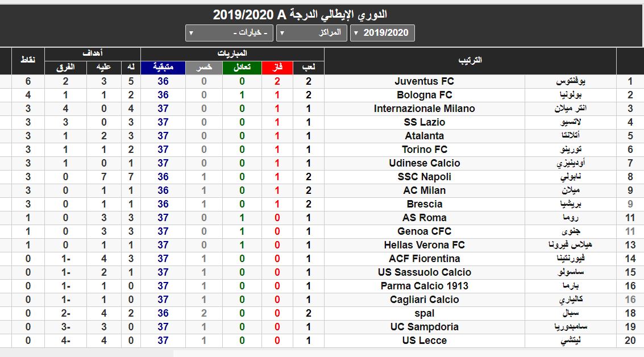The image size is (644, 357).
Task: Click the US Lecce team link
Action: coord(424,341)
